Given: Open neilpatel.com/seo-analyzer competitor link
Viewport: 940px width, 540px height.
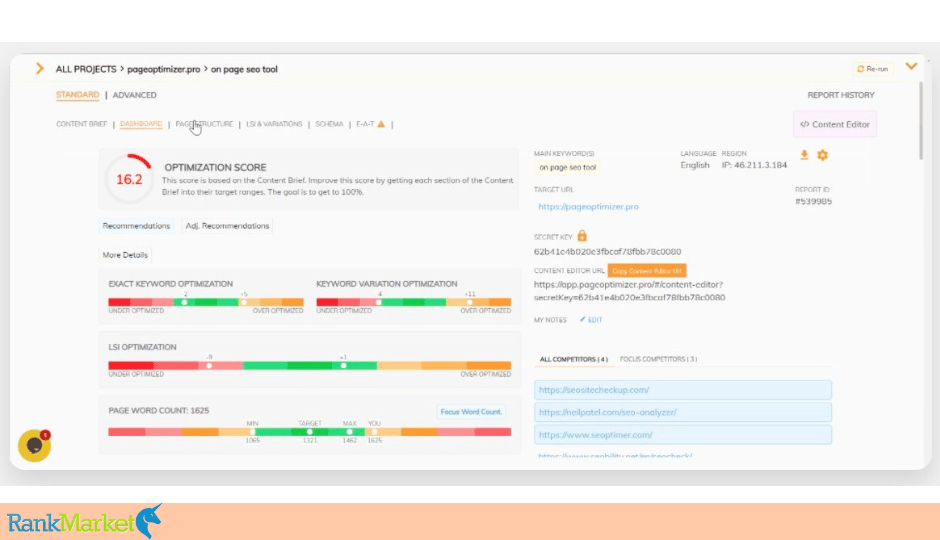Looking at the screenshot, I should (683, 412).
